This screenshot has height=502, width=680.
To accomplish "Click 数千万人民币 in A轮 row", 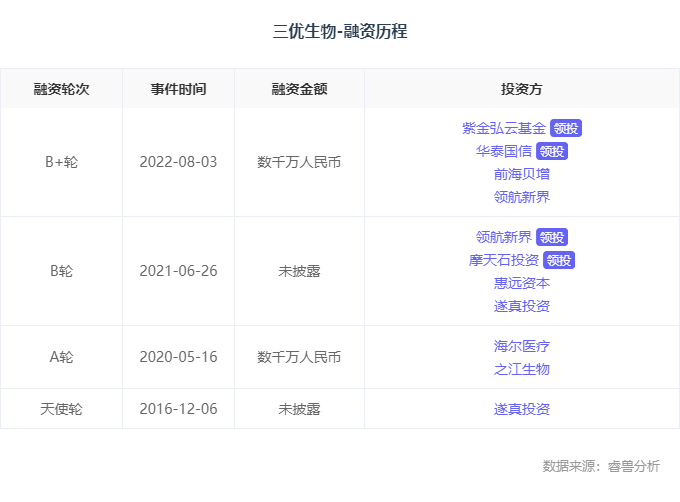I will pos(299,357).
